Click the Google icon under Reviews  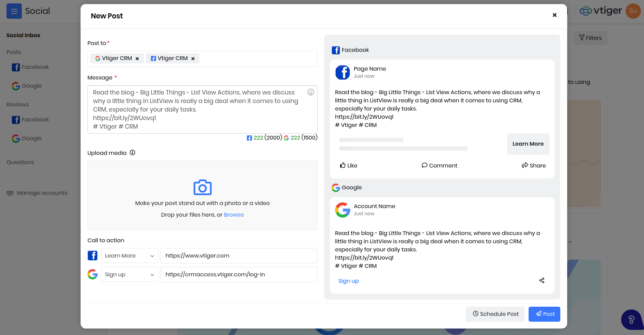[16, 139]
